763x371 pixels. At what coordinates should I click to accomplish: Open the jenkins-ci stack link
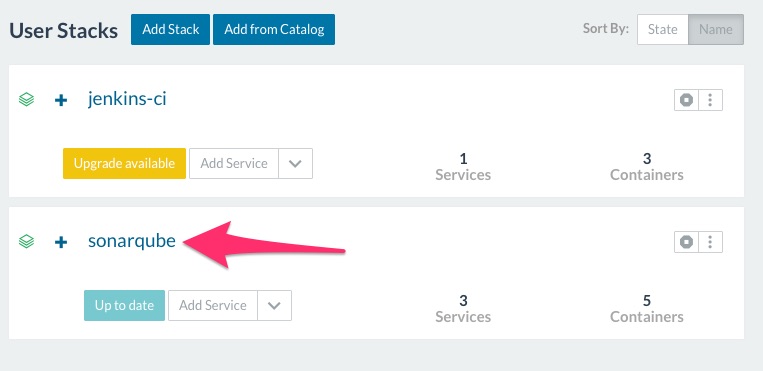click(127, 99)
